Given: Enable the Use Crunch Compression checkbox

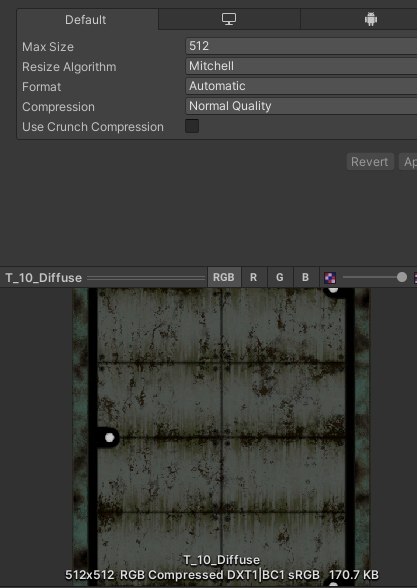Looking at the screenshot, I should pos(192,126).
